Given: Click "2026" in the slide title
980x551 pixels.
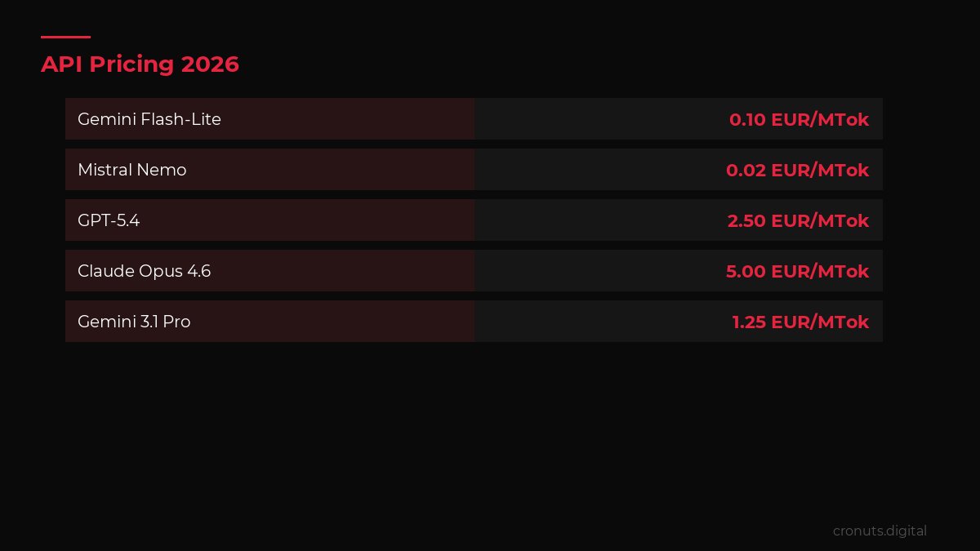Looking at the screenshot, I should tap(210, 64).
